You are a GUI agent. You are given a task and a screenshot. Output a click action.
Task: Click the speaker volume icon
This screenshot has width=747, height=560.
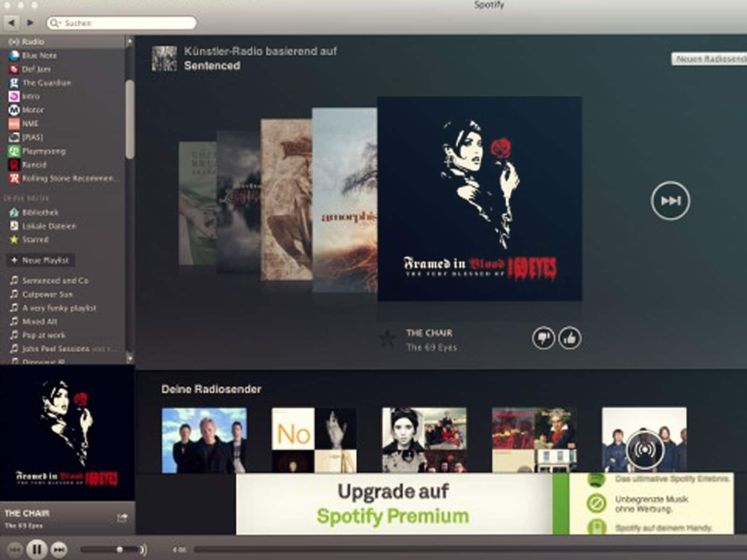(143, 550)
